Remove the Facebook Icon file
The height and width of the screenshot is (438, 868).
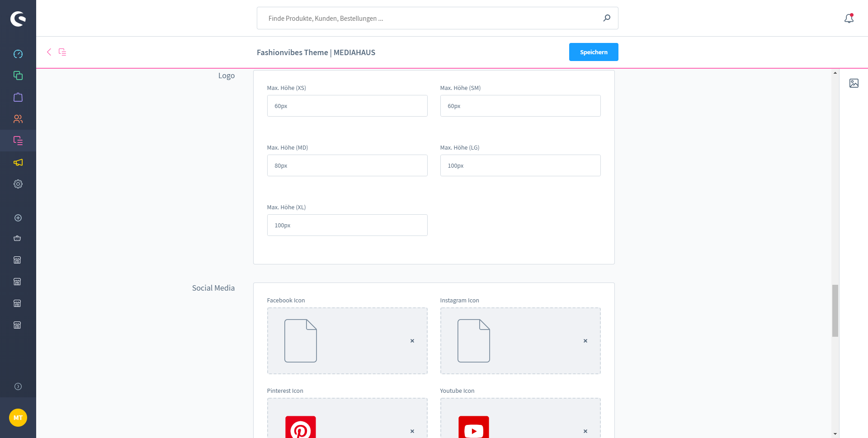coord(412,341)
